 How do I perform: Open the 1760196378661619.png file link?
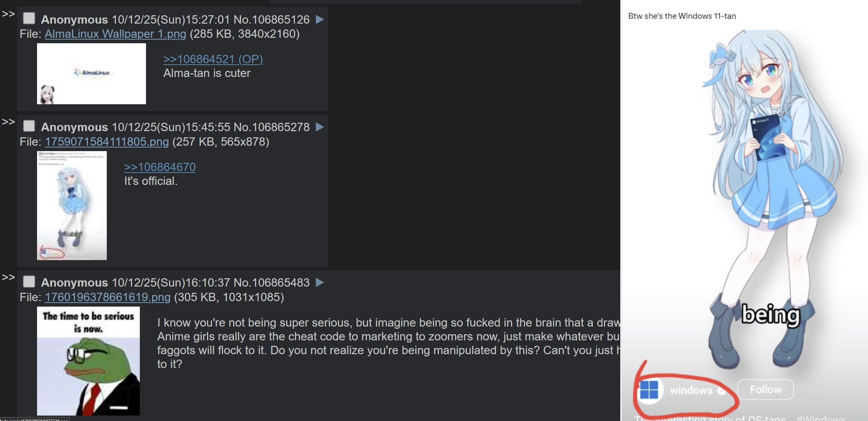pyautogui.click(x=108, y=297)
